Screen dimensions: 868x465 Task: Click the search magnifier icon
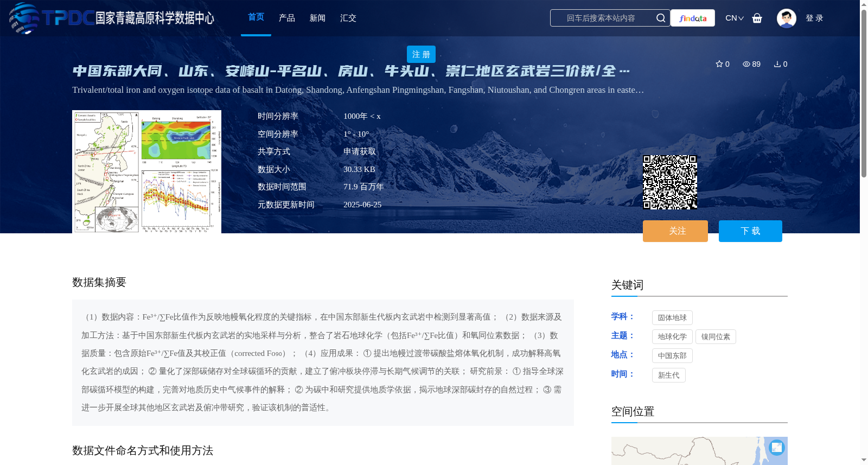[x=660, y=18]
